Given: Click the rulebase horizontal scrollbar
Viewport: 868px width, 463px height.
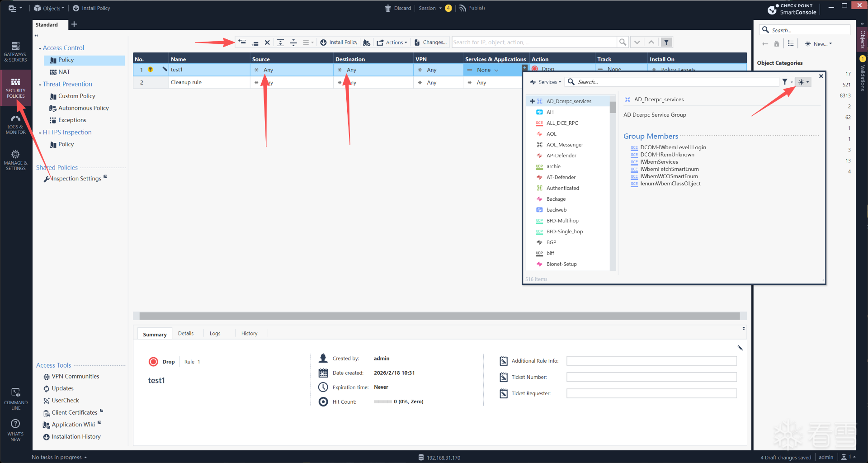Looking at the screenshot, I should (439, 316).
